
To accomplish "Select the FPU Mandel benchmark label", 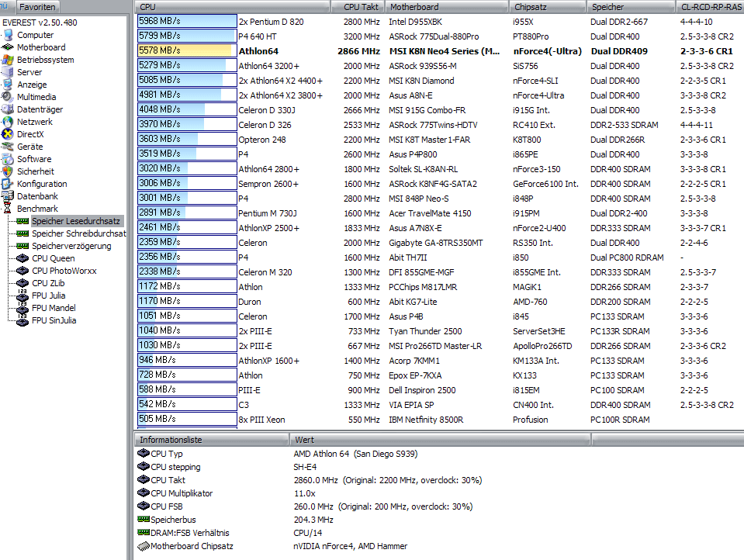I will [x=54, y=308].
